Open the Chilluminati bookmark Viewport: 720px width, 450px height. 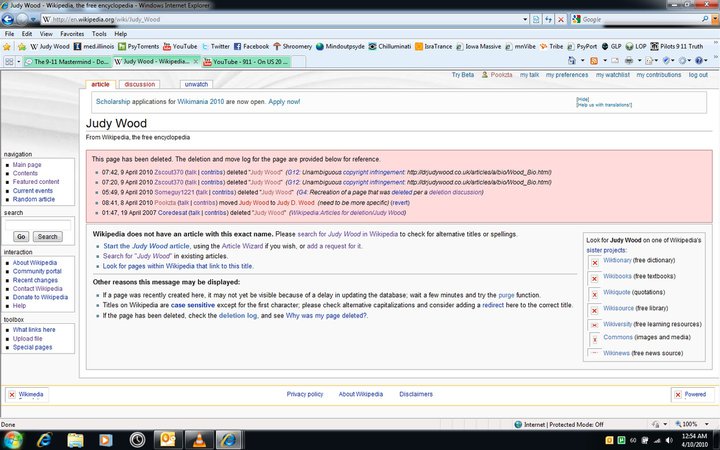click(x=390, y=46)
